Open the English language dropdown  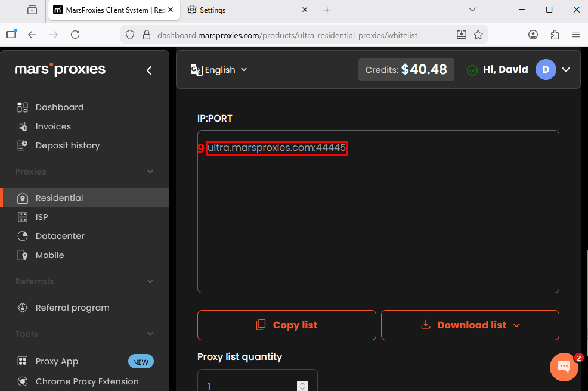219,70
